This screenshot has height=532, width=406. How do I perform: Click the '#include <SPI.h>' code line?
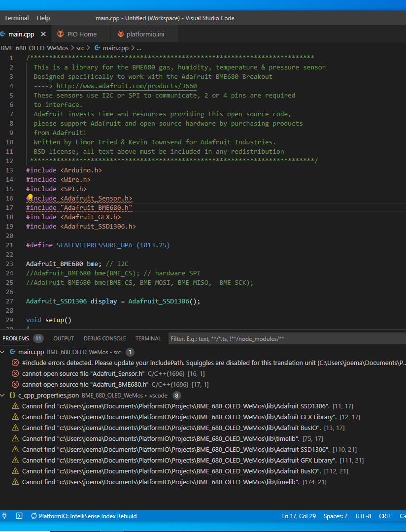(x=56, y=189)
